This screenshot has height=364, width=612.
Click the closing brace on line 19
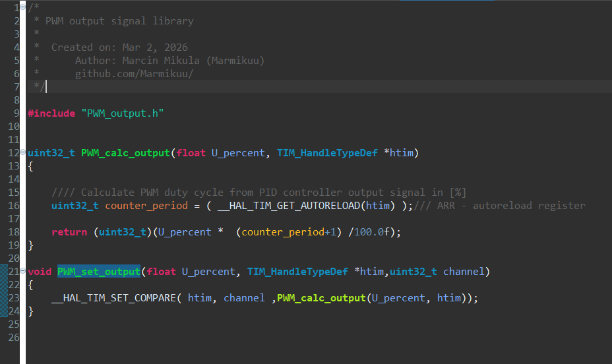pos(31,245)
